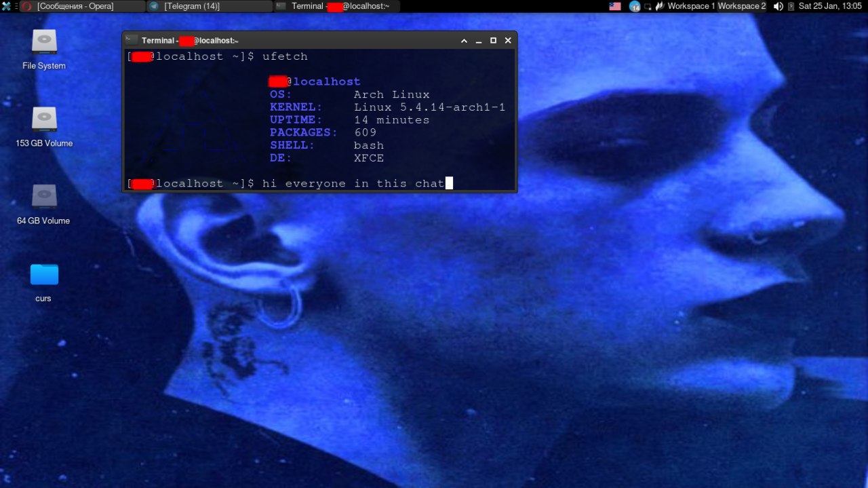Click the flame-shaped tray icon
The height and width of the screenshot is (488, 868).
pos(658,6)
